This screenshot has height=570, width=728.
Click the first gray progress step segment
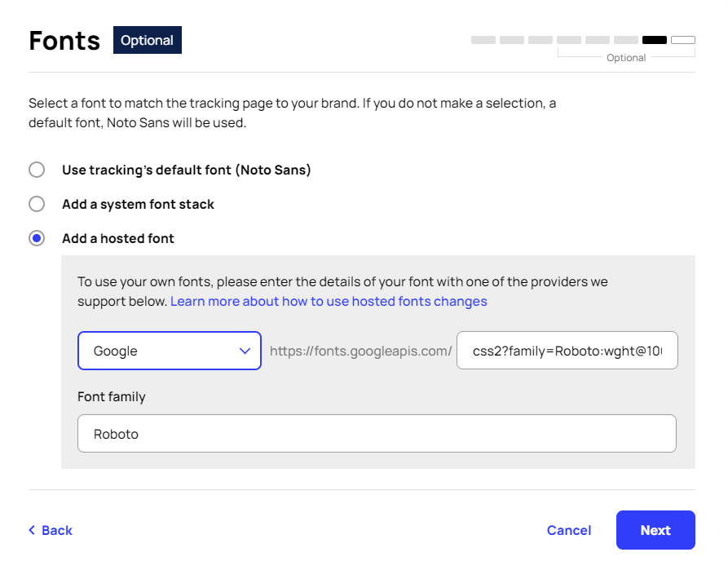pyautogui.click(x=483, y=40)
